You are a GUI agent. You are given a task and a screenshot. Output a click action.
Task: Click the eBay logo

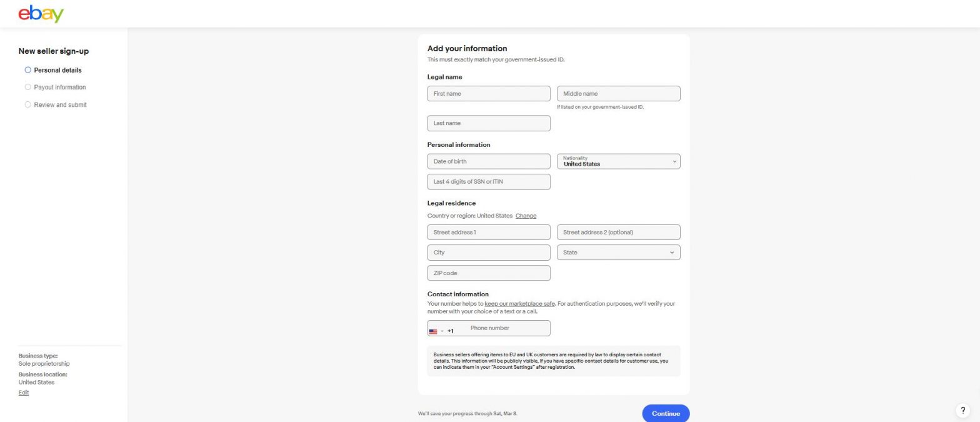pyautogui.click(x=40, y=13)
